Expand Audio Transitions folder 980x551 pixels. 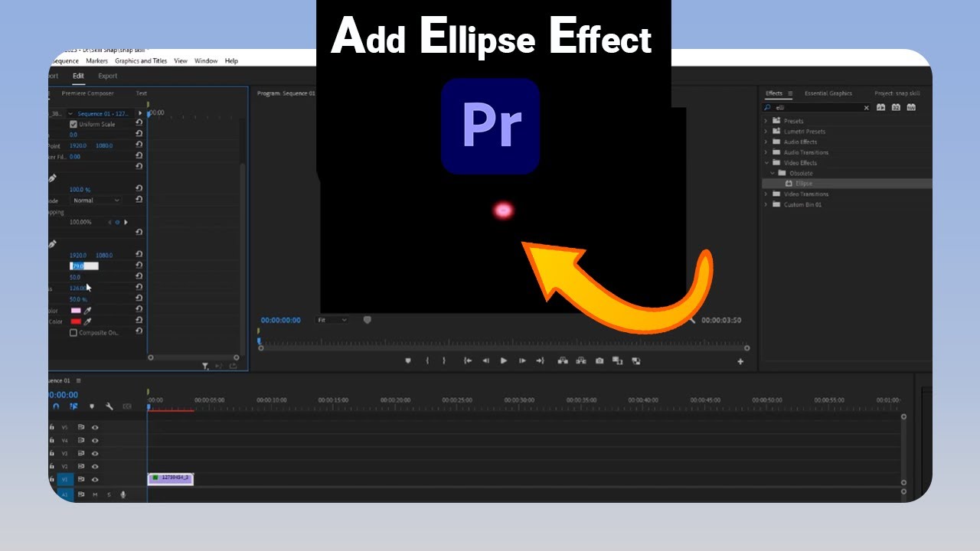[x=766, y=152]
